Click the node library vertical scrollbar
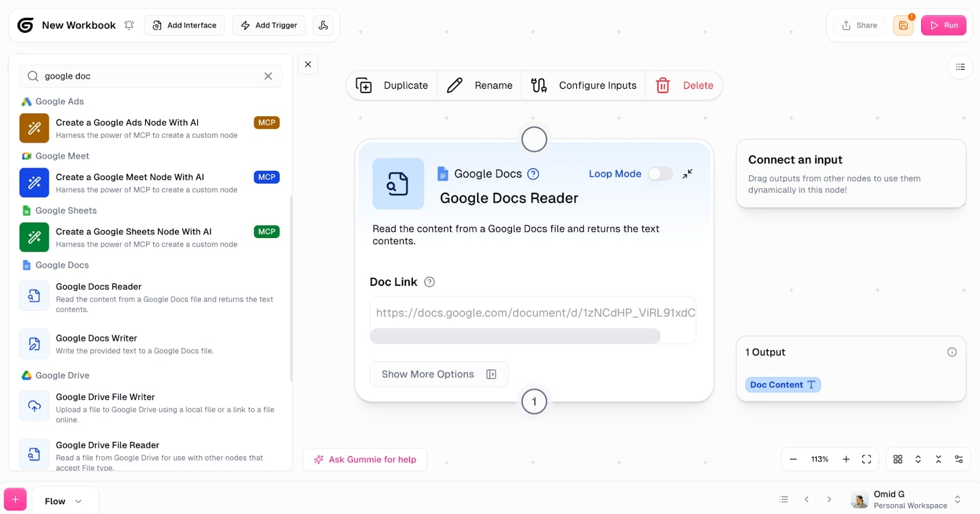This screenshot has height=514, width=980. tap(291, 289)
